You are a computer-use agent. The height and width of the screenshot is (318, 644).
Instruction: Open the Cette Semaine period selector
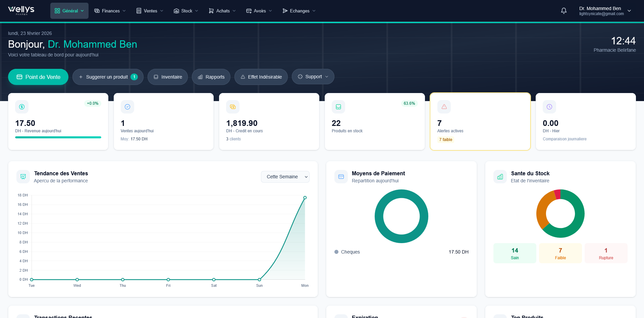(285, 177)
